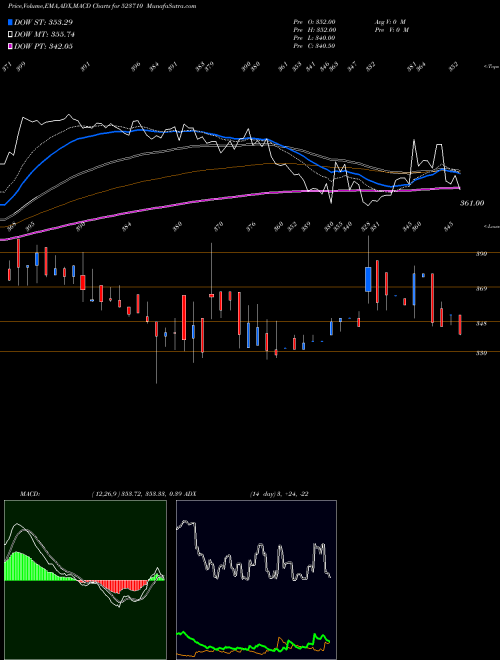This screenshot has width=500, height=660.
Task: Click the Avg V volume label
Action: [390, 22]
